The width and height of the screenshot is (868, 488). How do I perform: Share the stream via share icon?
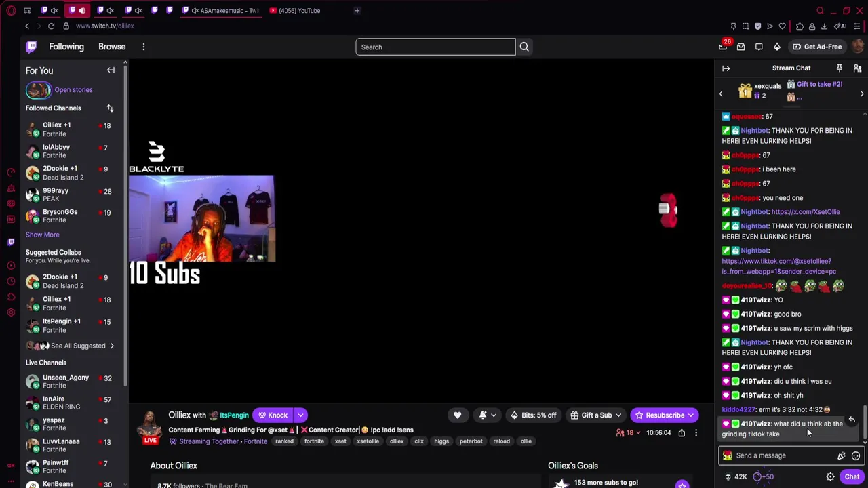(x=682, y=432)
